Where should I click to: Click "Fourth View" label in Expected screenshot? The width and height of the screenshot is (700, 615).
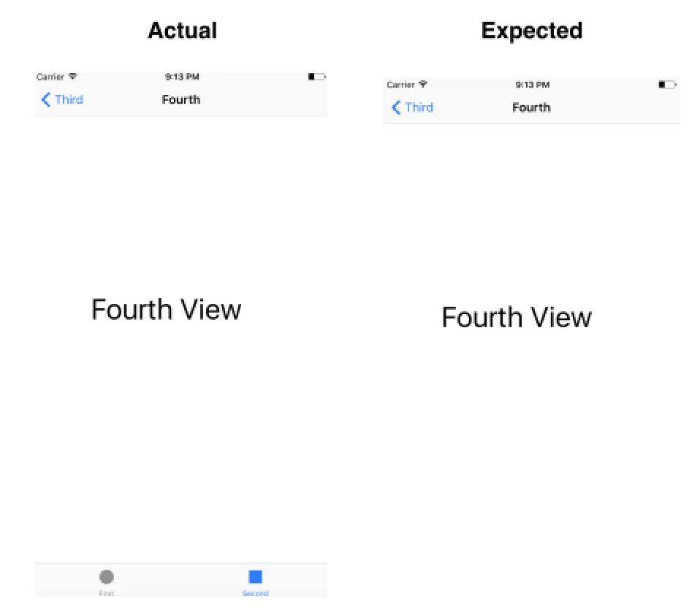[x=517, y=318]
